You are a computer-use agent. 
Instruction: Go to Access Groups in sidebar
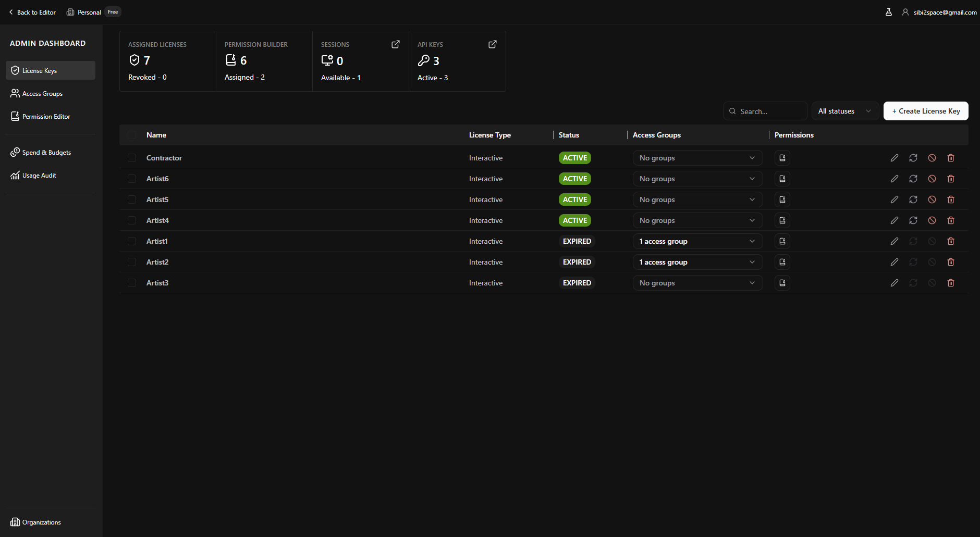51,94
